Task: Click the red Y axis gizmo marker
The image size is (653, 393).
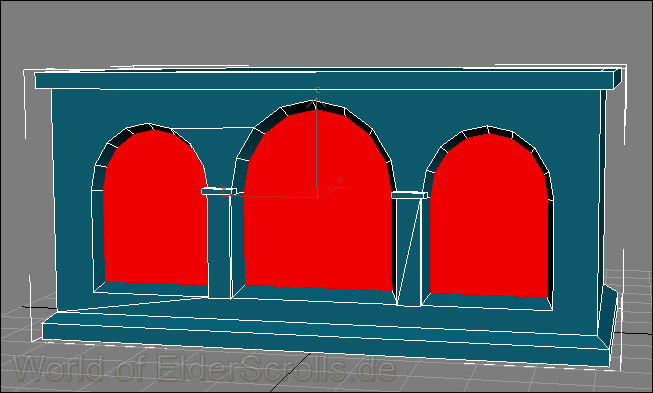Action: click(x=224, y=189)
